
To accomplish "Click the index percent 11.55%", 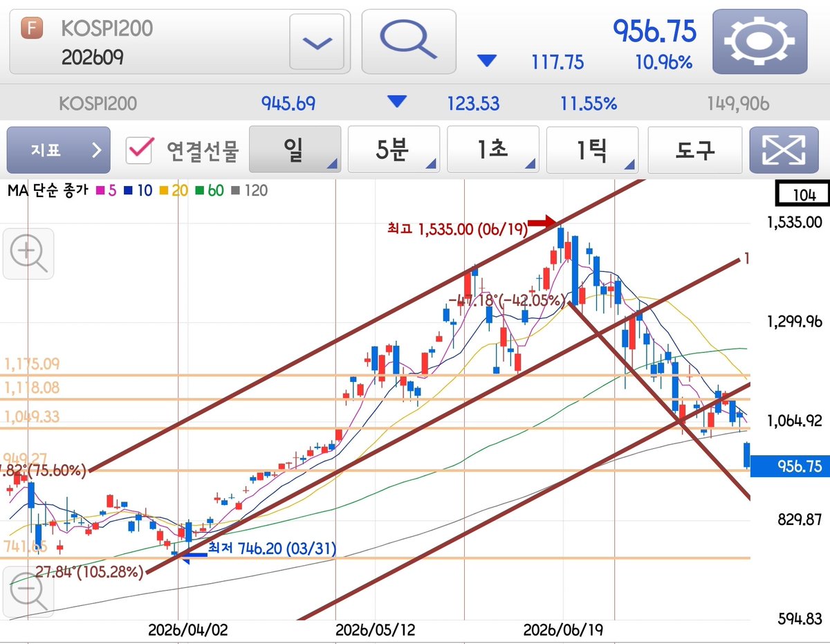I will (x=588, y=104).
